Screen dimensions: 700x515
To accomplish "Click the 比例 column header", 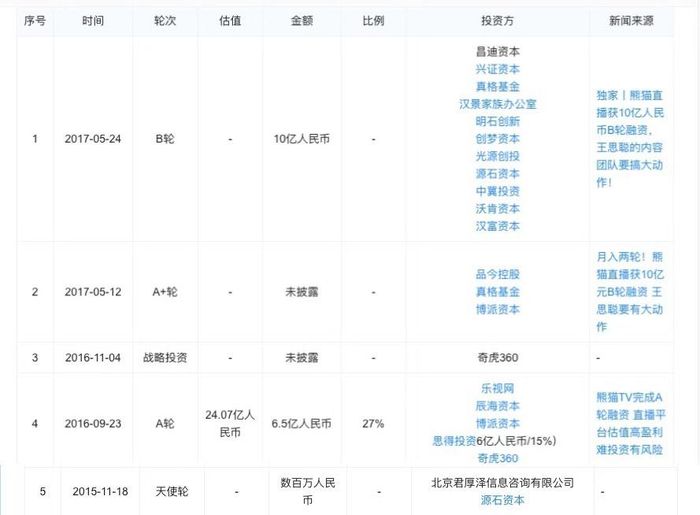I will [373, 21].
